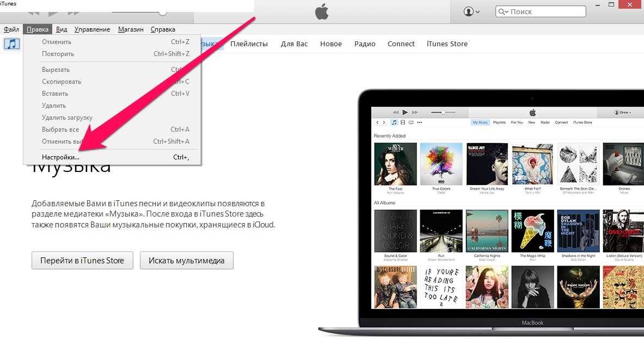
Task: Click the Искать мультимедиа button
Action: (x=186, y=261)
